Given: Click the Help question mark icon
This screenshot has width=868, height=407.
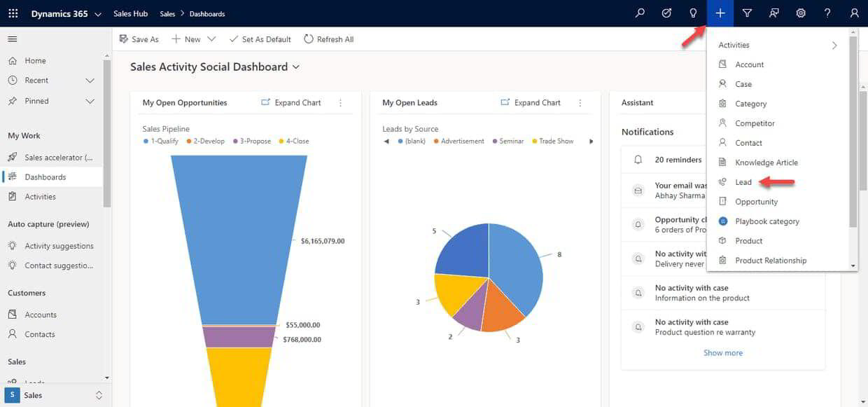Looking at the screenshot, I should [x=827, y=13].
